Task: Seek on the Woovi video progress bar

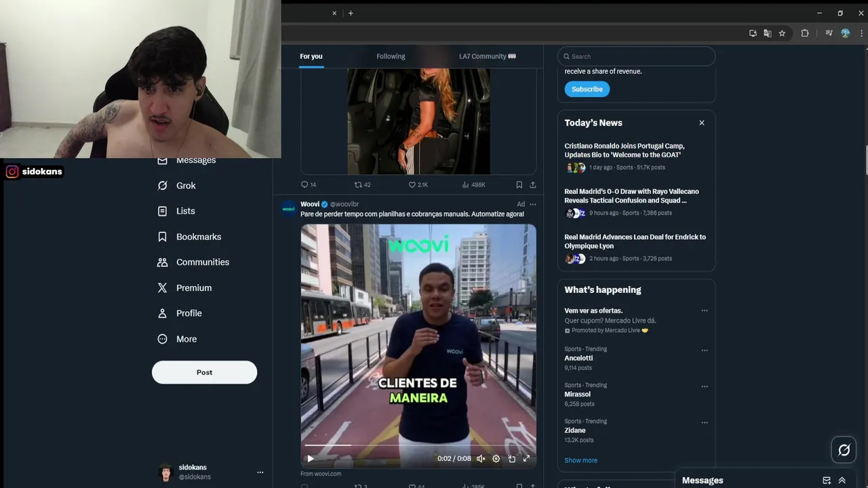Action: (x=418, y=445)
